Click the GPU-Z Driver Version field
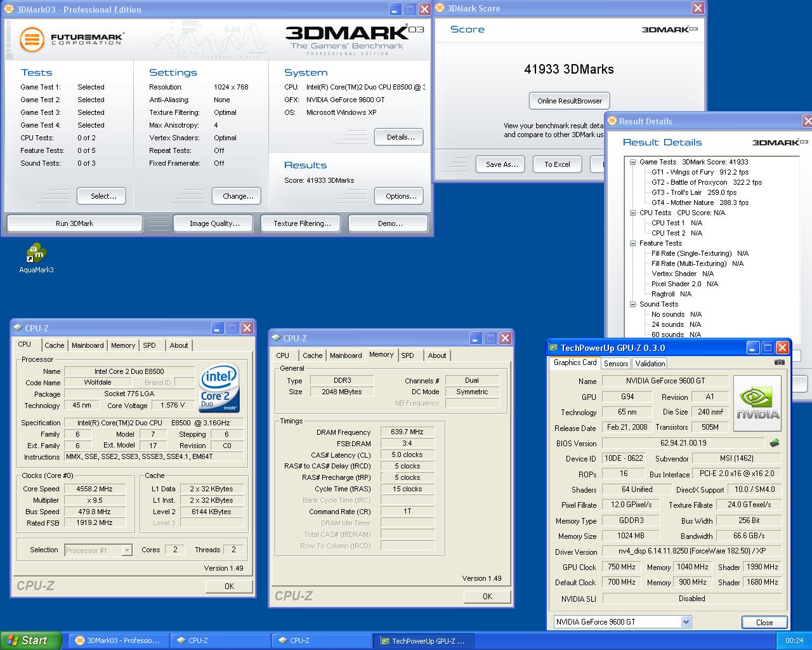Viewport: 812px width, 650px height. pos(692,551)
